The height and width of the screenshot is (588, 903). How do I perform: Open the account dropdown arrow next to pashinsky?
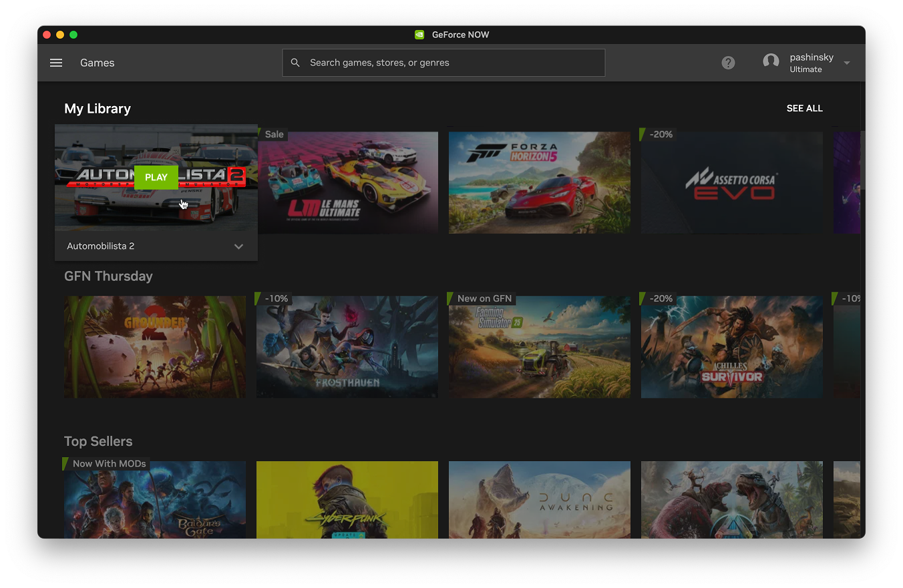[847, 63]
